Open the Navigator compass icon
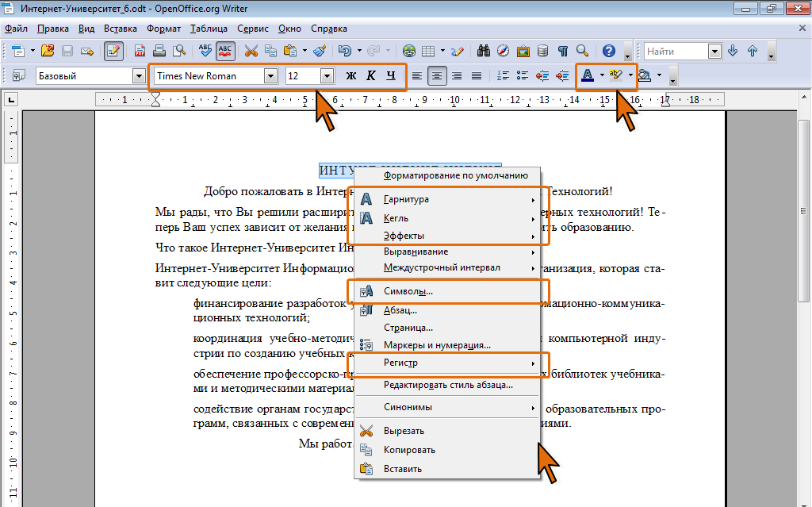Screen dimensions: 812x507 coord(504,51)
